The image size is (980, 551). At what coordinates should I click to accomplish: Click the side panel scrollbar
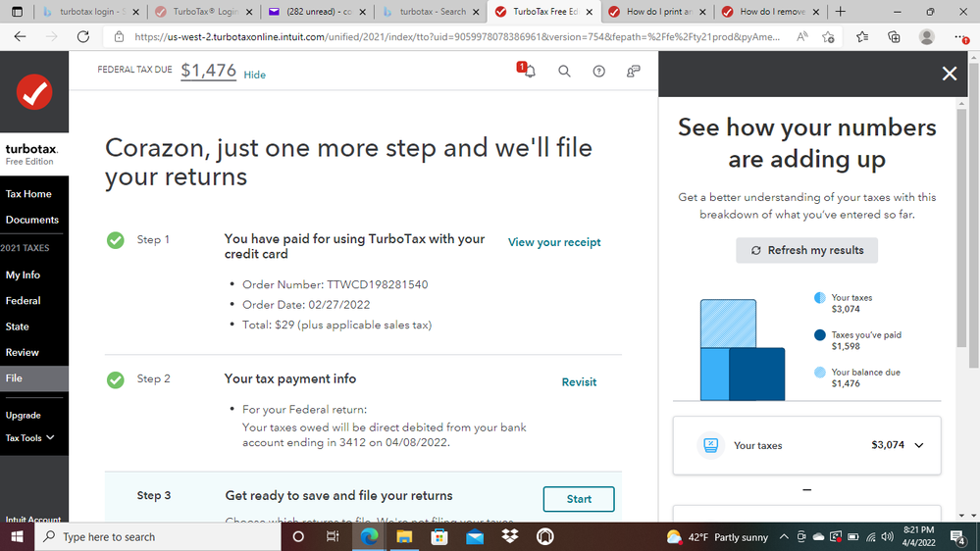point(962,228)
